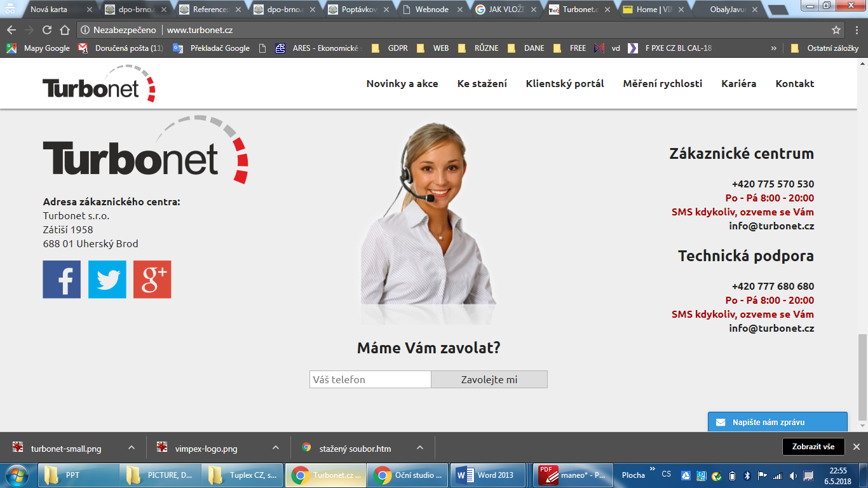Click Napište nám zprávu chat button
Screen dimensions: 868x488
click(x=778, y=422)
